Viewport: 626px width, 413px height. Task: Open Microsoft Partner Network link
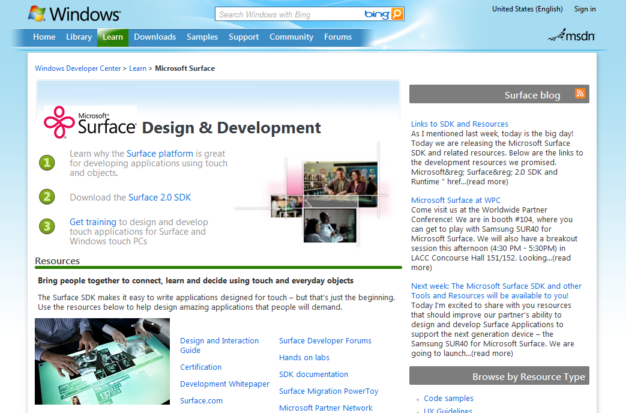(325, 408)
